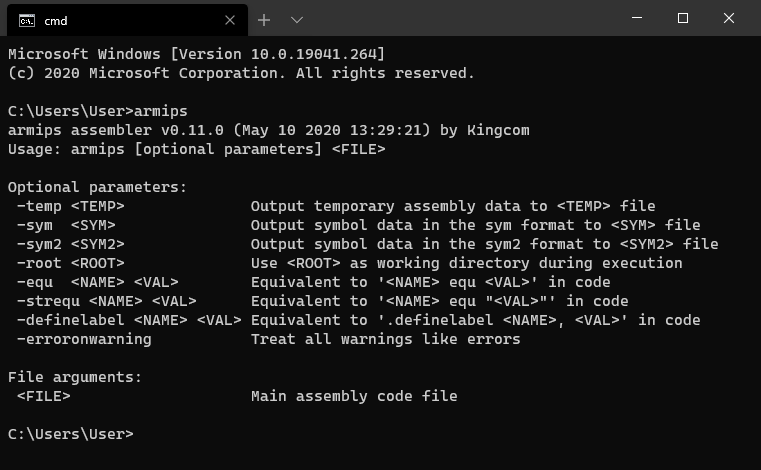
Task: Click the -definelabel <NAME> <VAL> parameter
Action: (129, 320)
